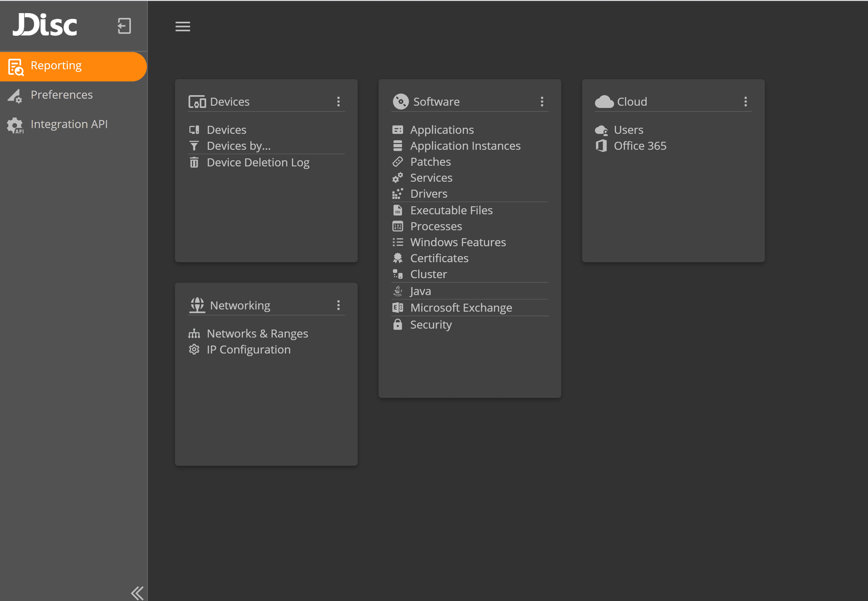Click the IP Configuration gear icon

(194, 349)
